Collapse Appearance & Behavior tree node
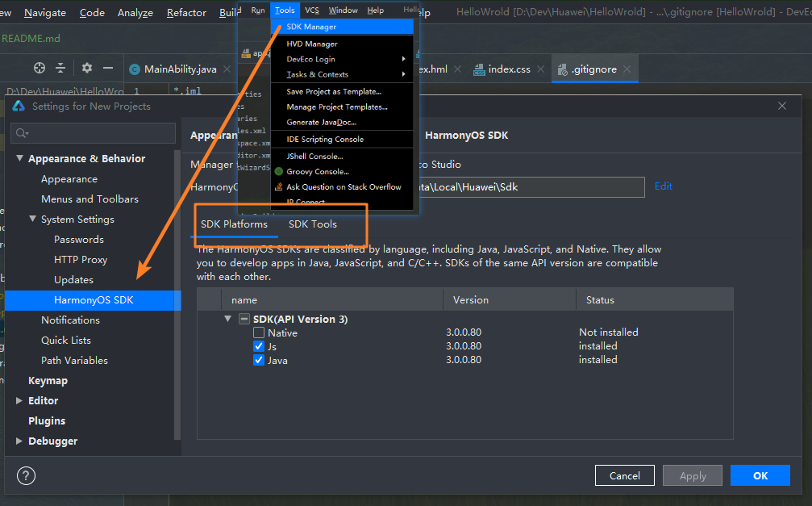This screenshot has width=812, height=506. (x=19, y=158)
